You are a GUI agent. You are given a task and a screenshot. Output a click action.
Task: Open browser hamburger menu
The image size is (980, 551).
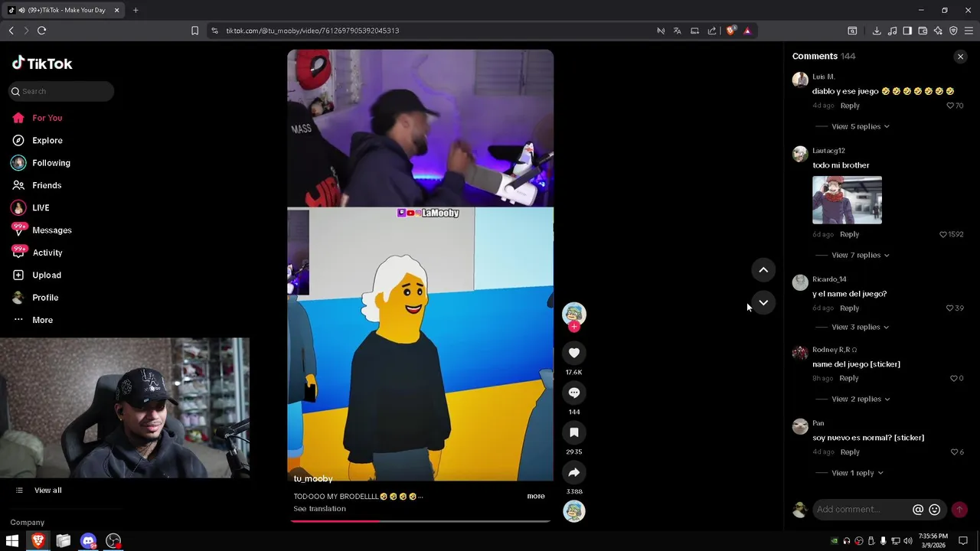tap(969, 31)
